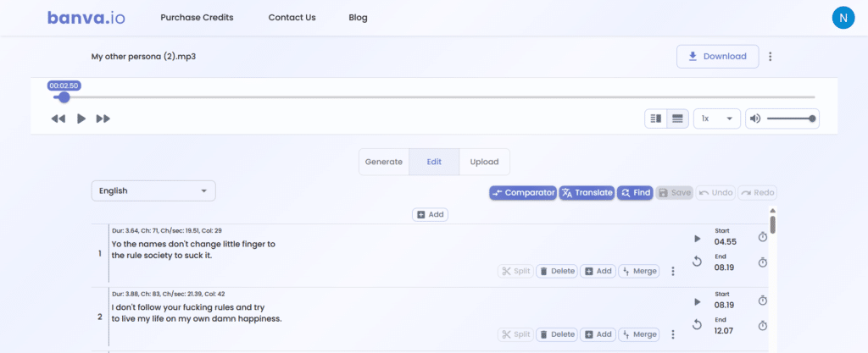
Task: Click the Add button above subtitle 1
Action: (x=430, y=214)
